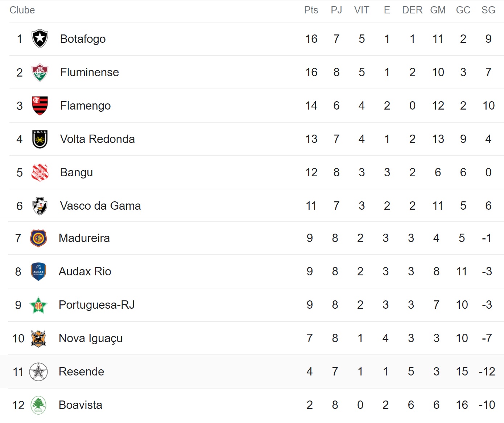This screenshot has height=423, width=504.
Task: Click the Resende club crest
Action: [38, 371]
